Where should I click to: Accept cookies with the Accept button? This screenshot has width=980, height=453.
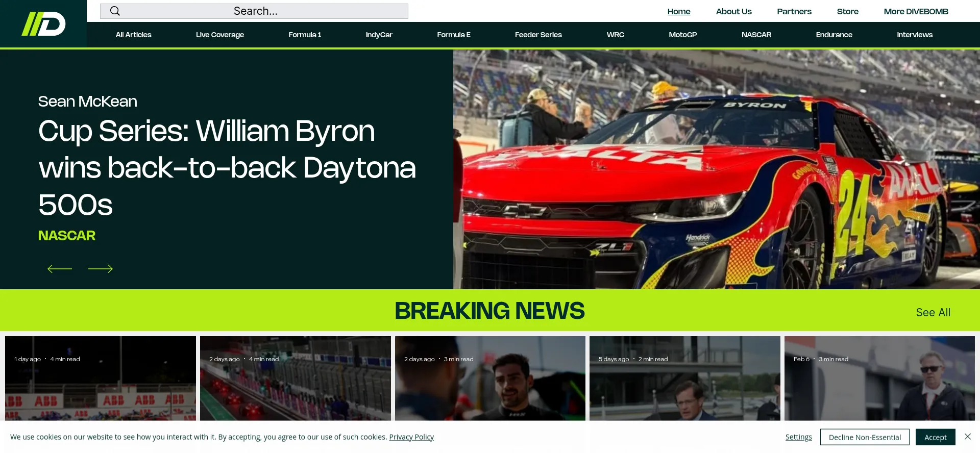935,437
